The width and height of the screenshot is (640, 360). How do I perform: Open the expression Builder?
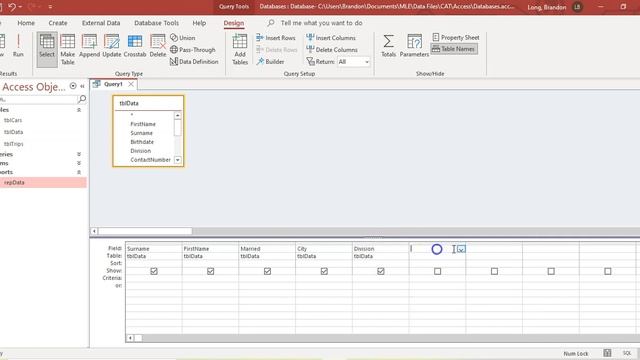click(x=270, y=62)
